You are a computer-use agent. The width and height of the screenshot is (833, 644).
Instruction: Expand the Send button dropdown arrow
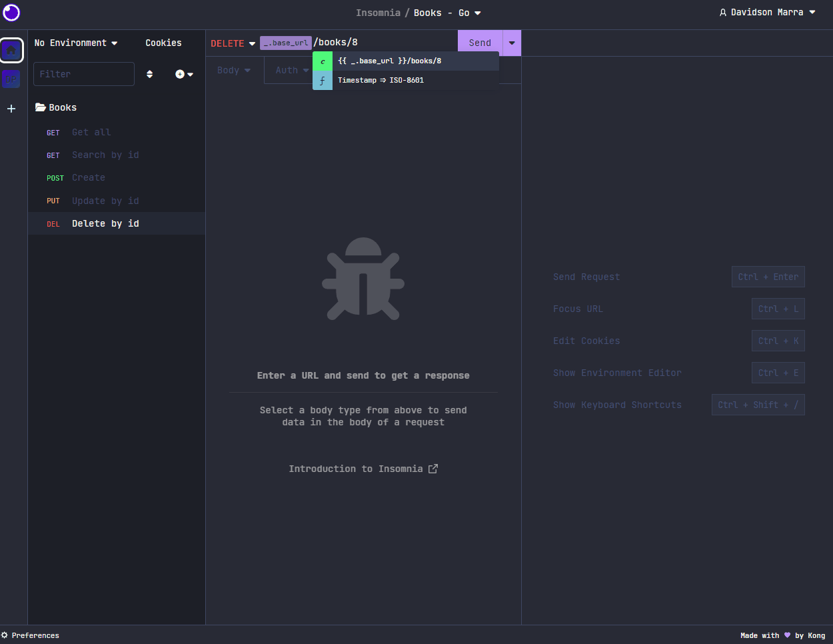pos(511,42)
